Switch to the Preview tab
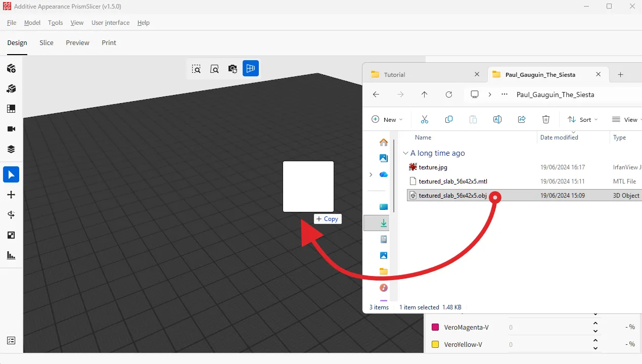The width and height of the screenshot is (642, 364). [77, 42]
